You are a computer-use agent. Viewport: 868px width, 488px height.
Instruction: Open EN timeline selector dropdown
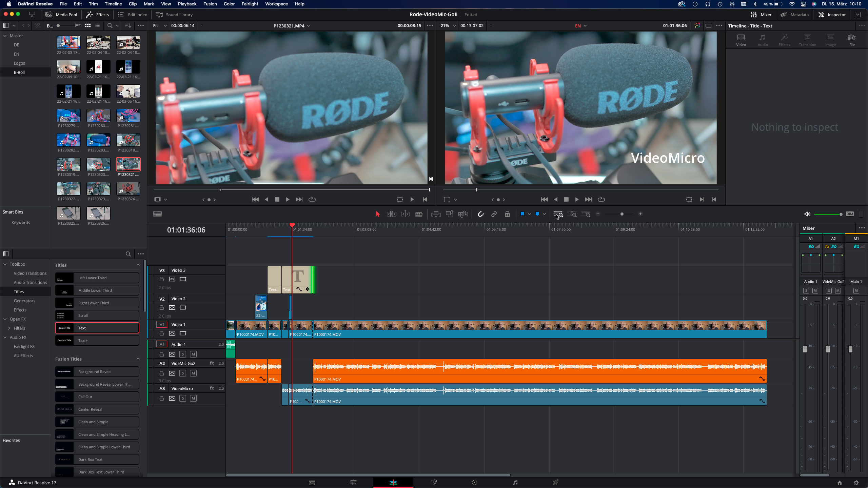[x=580, y=26]
